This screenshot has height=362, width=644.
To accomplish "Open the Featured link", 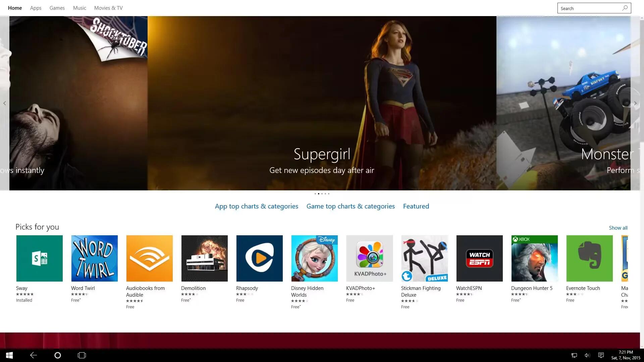I will coord(416,206).
